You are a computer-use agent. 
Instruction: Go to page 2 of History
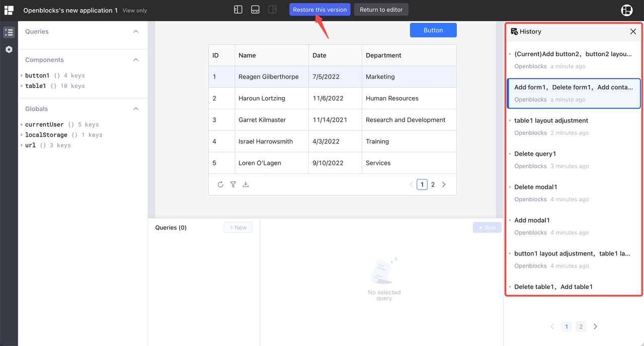point(581,327)
